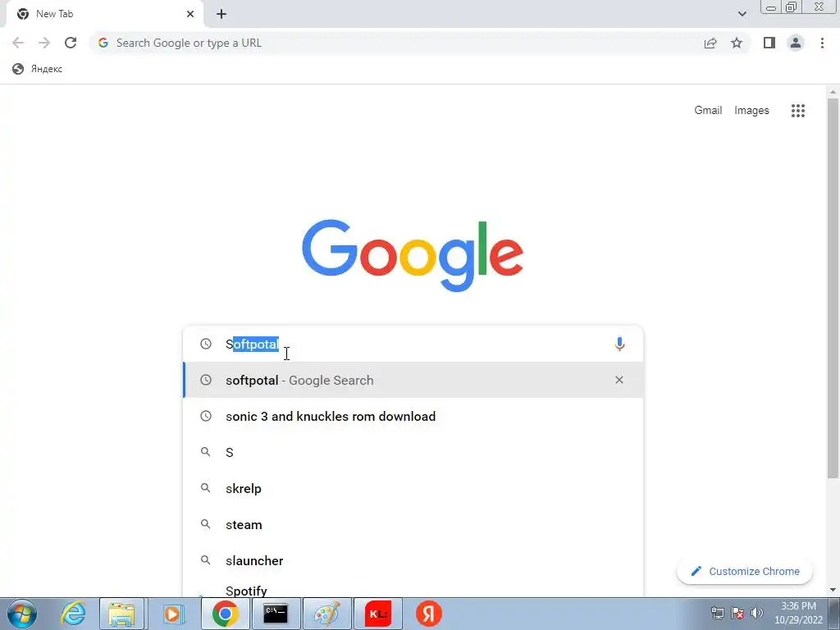Click the browser back arrow
This screenshot has height=630, width=840.
coord(18,43)
